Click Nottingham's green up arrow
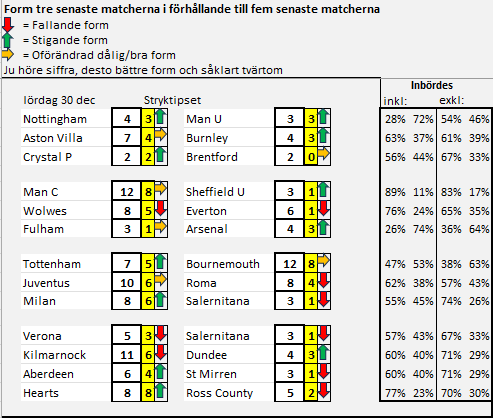 coord(161,117)
